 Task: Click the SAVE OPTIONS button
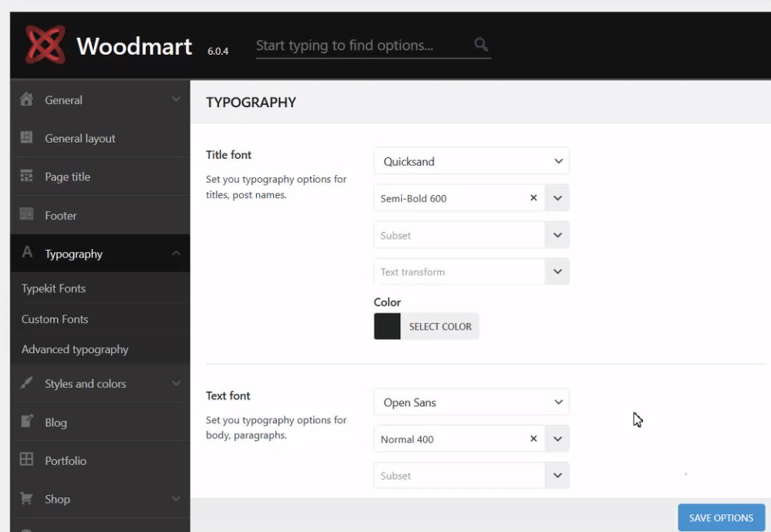[721, 518]
